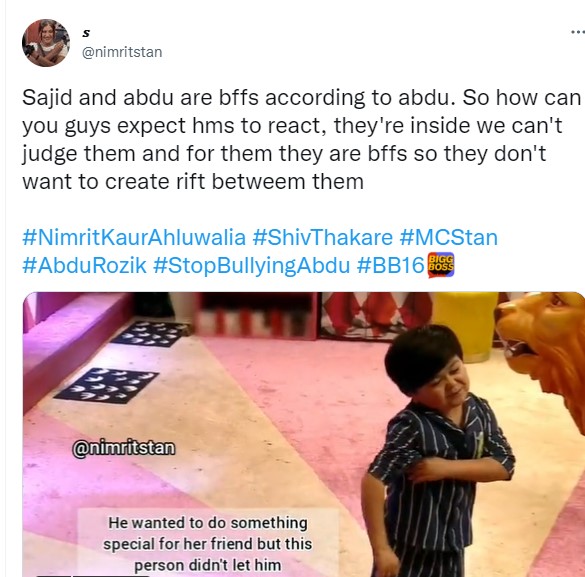View the #StopBullyingAbdu hashtag feed
585x577 pixels.
point(251,266)
